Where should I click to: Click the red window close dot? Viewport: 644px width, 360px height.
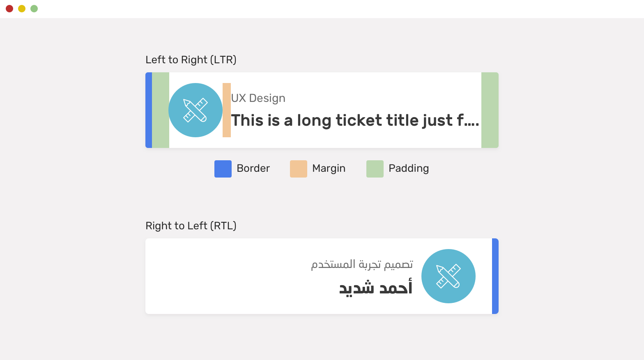coord(9,9)
